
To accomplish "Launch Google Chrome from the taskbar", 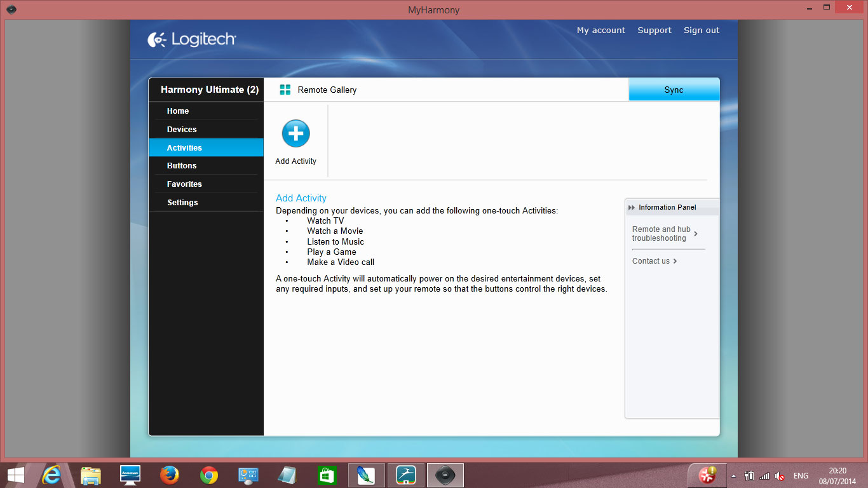I will tap(208, 475).
